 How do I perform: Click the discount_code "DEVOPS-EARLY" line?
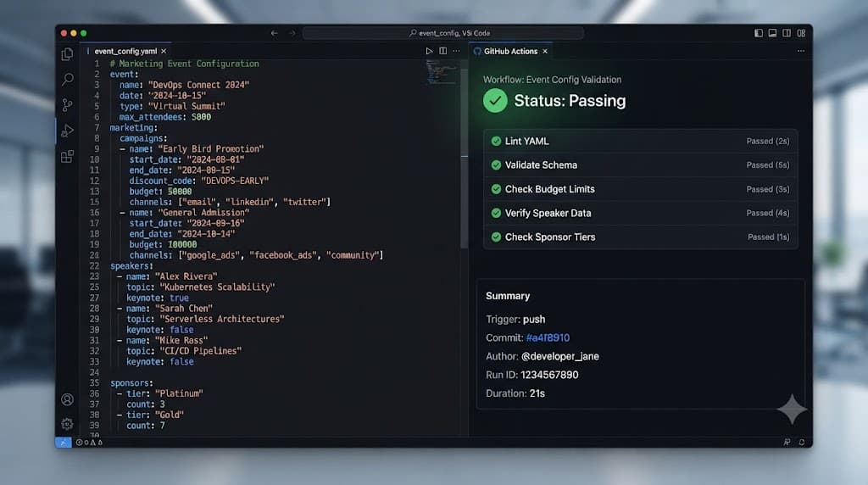click(198, 181)
